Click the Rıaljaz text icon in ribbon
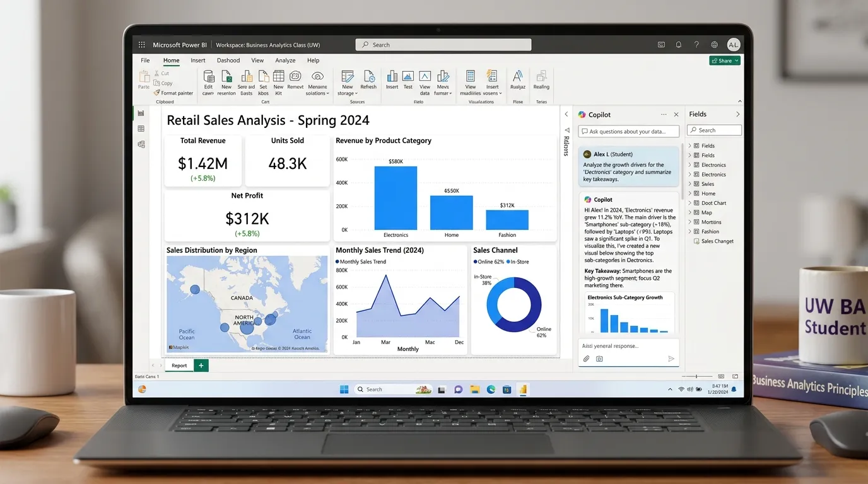 point(518,76)
